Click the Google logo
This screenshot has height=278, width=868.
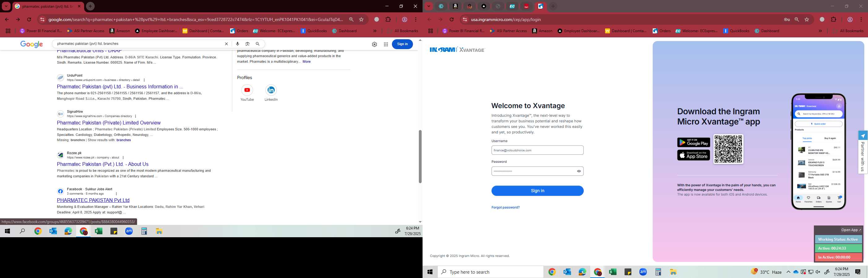coord(31,44)
